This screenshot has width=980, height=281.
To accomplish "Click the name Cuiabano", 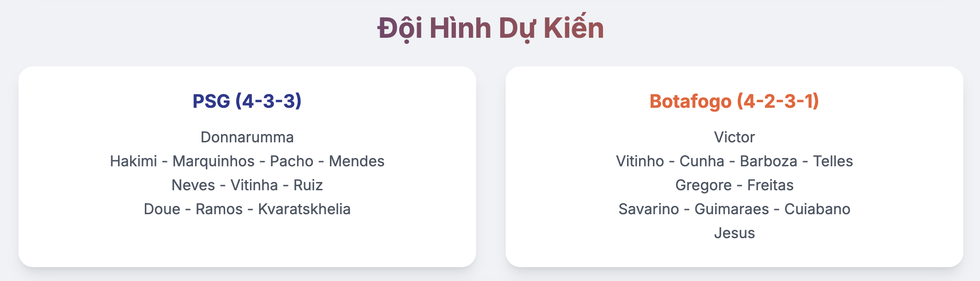I will click(817, 209).
